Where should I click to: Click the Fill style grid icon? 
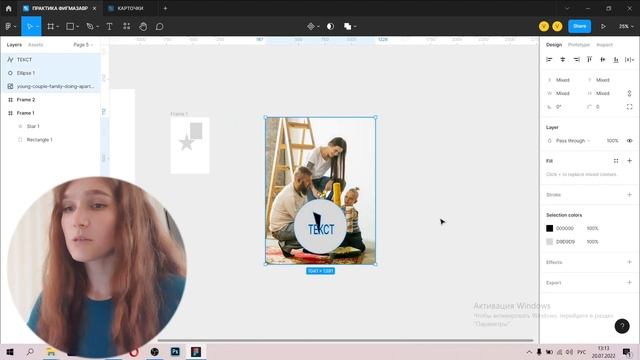pyautogui.click(x=616, y=161)
